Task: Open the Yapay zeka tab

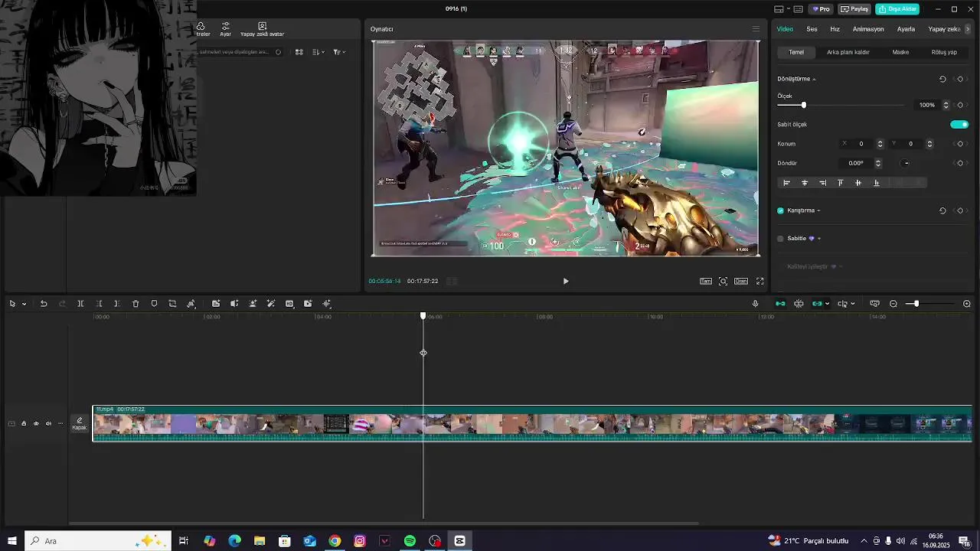Action: (944, 29)
